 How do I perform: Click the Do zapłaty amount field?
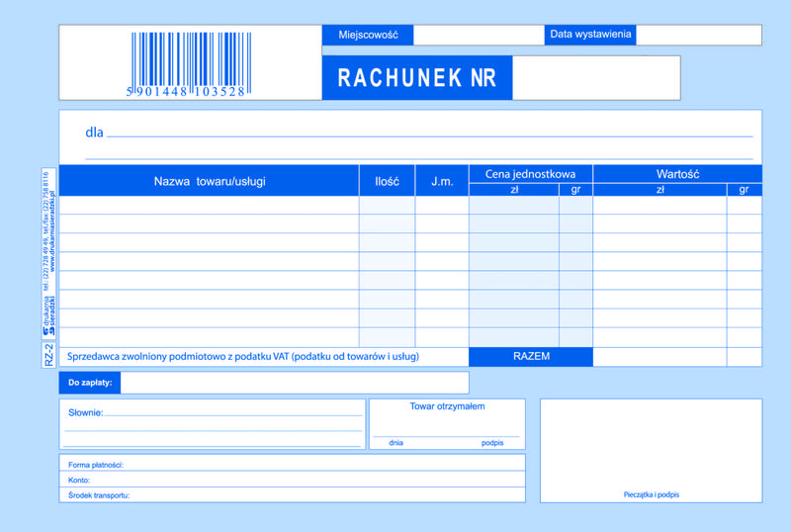(294, 382)
